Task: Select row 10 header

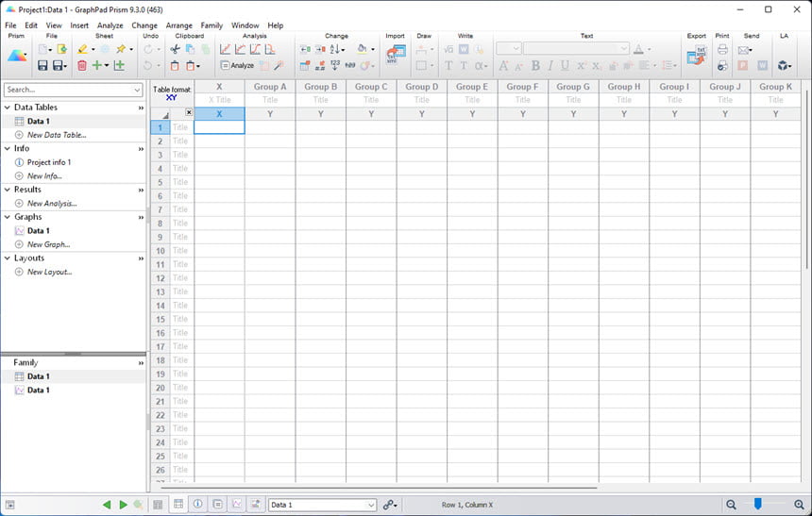Action: pyautogui.click(x=161, y=251)
